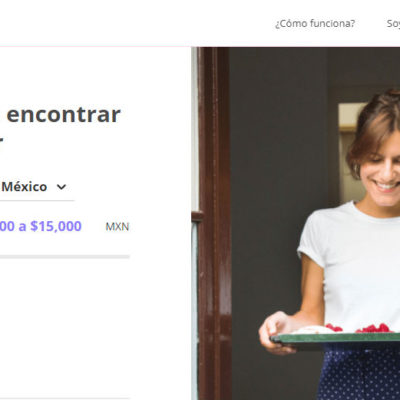
Task: Click the hero photo of the smiling woman
Action: point(296,223)
